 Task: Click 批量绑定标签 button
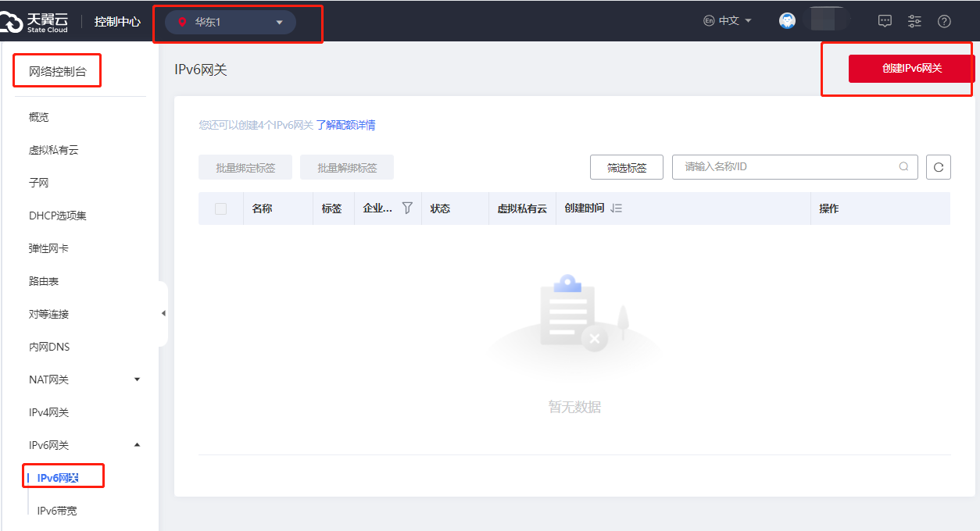click(245, 167)
